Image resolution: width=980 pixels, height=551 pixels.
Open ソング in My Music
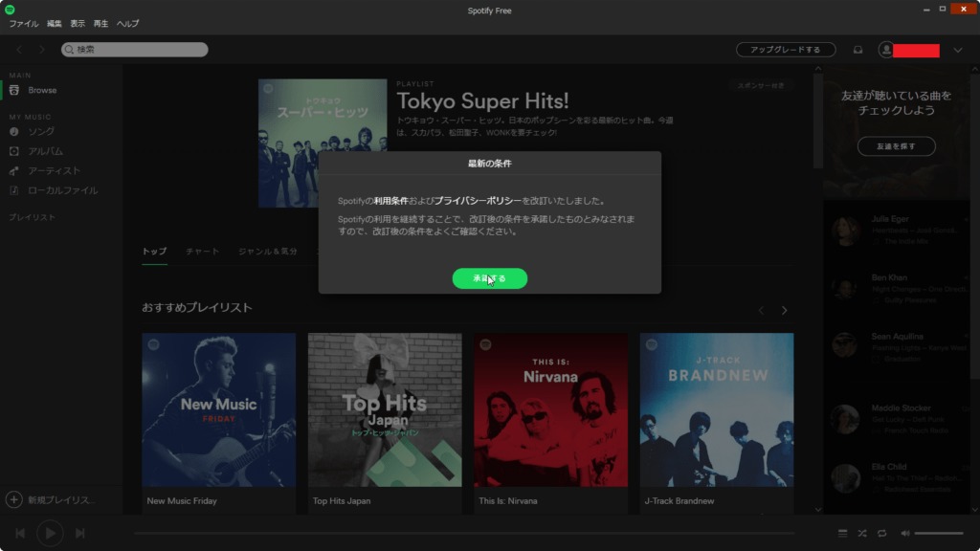[40, 131]
